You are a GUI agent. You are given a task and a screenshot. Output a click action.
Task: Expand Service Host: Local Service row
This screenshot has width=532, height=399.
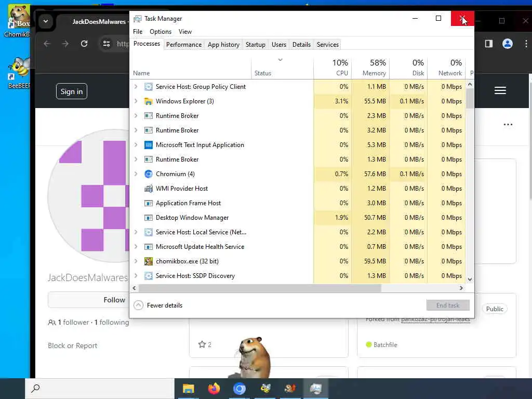[x=136, y=232]
